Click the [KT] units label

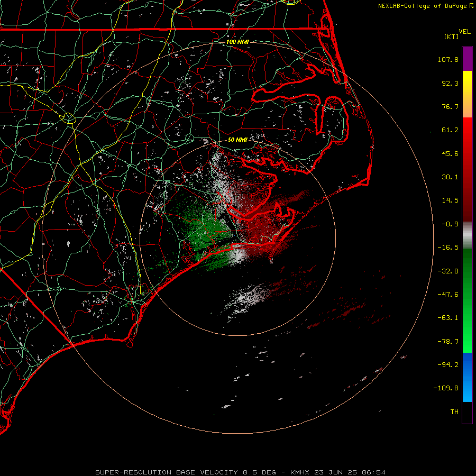tap(452, 36)
